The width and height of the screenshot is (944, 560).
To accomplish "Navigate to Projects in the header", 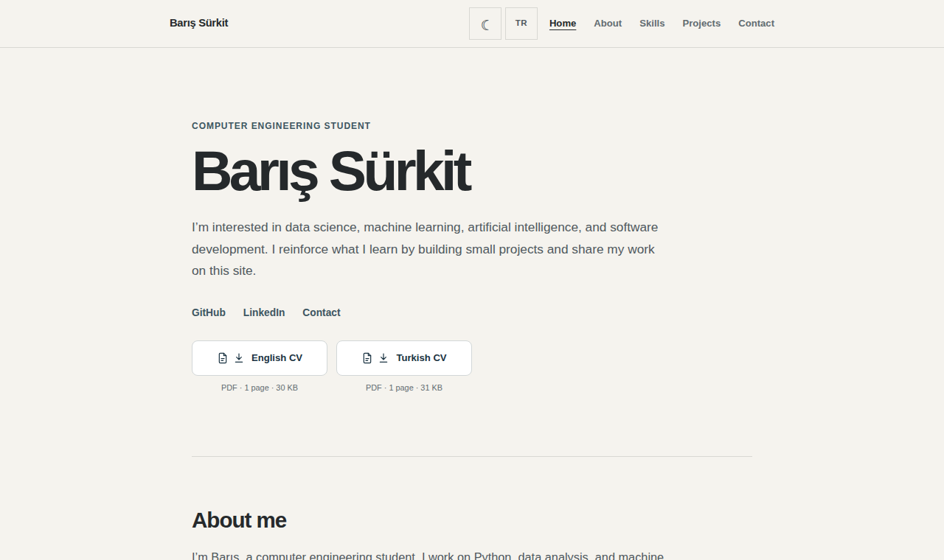I will coord(701,24).
